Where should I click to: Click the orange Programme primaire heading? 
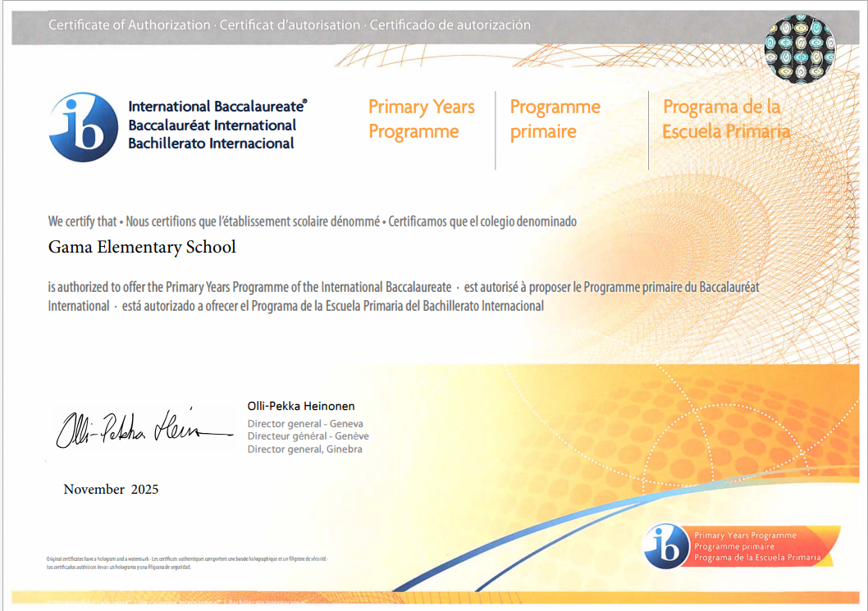tap(555, 119)
